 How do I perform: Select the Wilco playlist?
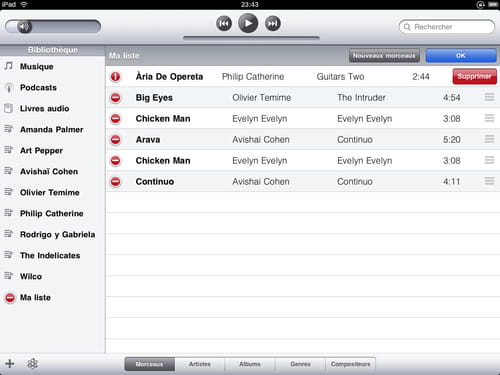click(x=52, y=277)
